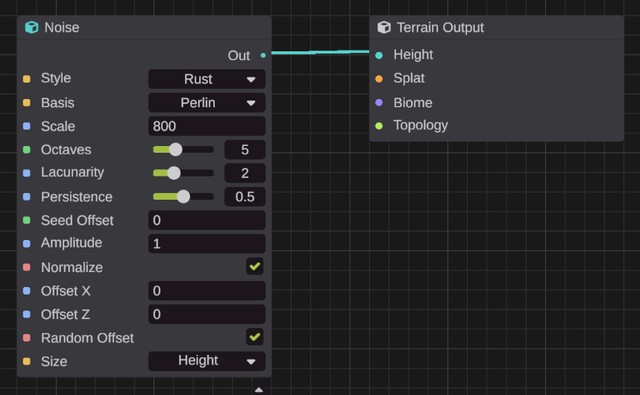640x395 pixels.
Task: Click the Size input socket
Action: tap(27, 362)
